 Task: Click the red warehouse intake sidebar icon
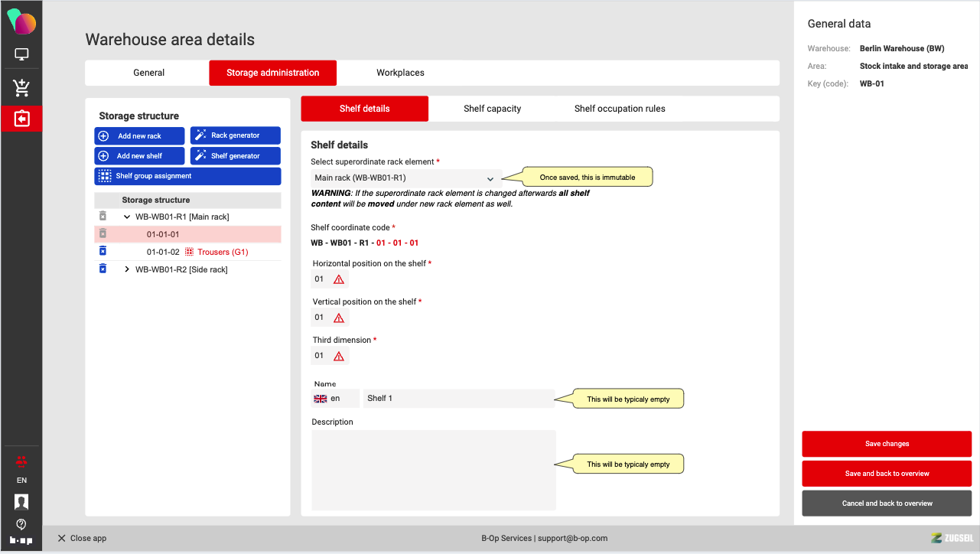pyautogui.click(x=21, y=119)
